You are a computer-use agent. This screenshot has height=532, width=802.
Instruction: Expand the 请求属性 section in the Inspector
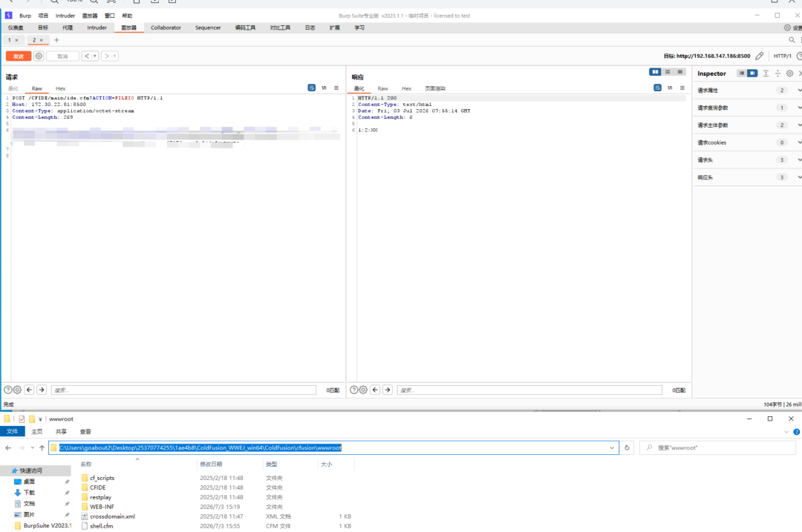pyautogui.click(x=747, y=91)
